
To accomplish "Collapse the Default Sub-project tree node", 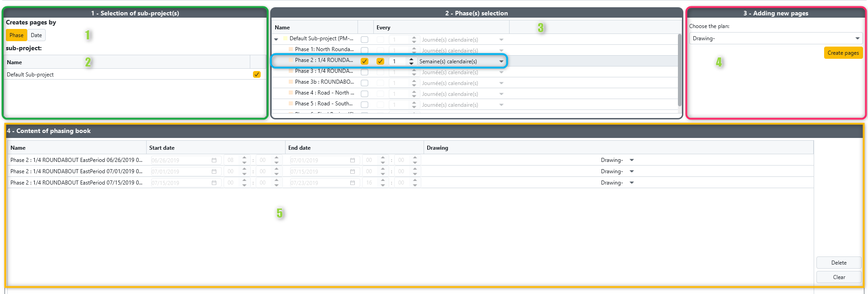I will pos(276,39).
